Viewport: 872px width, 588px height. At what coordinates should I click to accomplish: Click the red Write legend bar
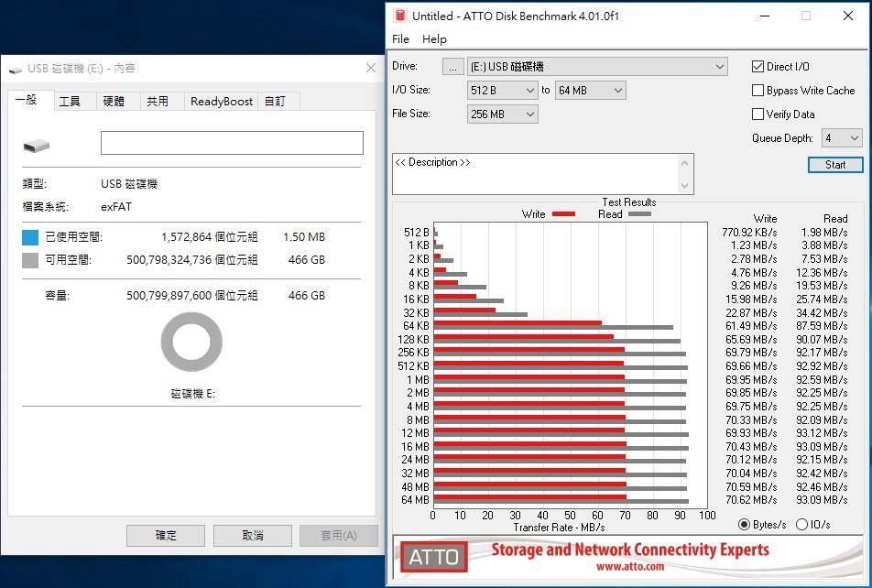[563, 214]
